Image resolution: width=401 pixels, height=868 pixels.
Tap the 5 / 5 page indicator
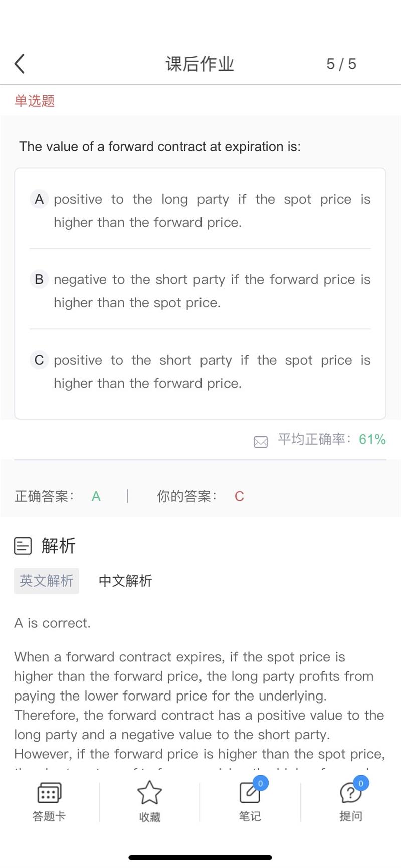341,64
